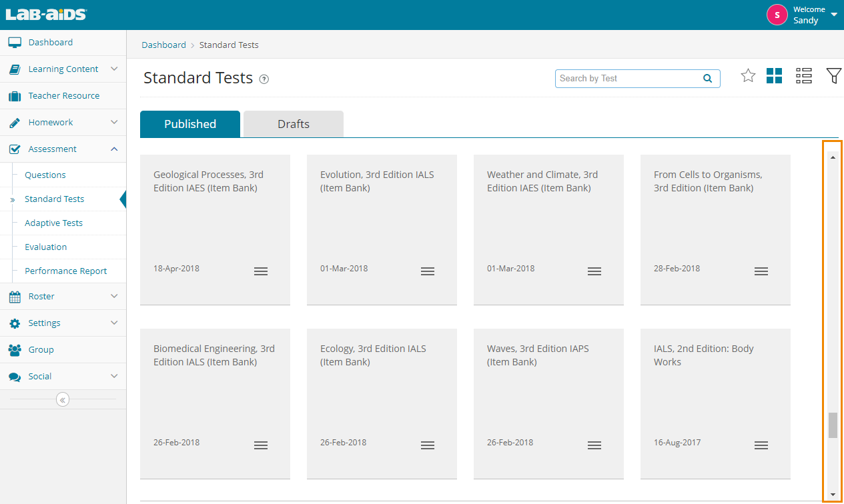Collapse sidebar with double-arrow icon

pos(63,400)
